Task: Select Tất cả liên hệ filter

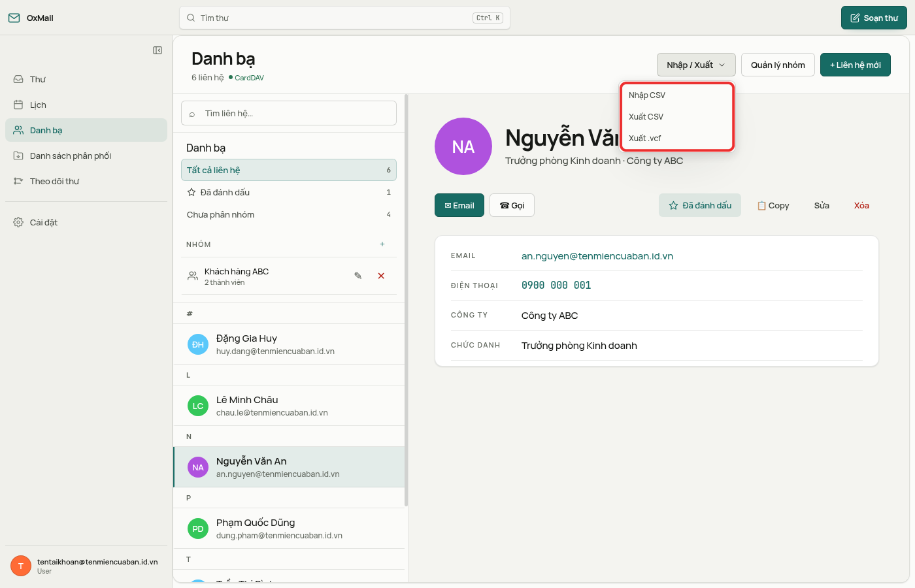Action: point(289,170)
